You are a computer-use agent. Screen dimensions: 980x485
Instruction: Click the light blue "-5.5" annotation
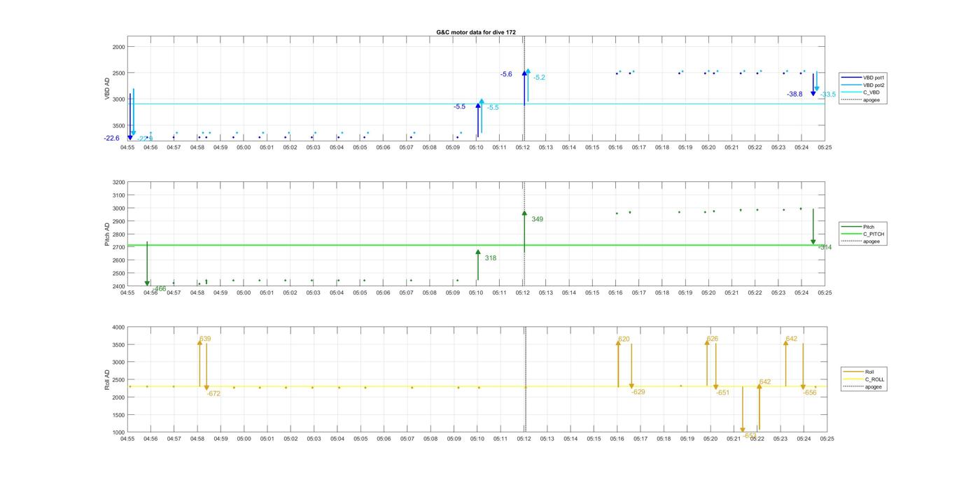tap(493, 107)
